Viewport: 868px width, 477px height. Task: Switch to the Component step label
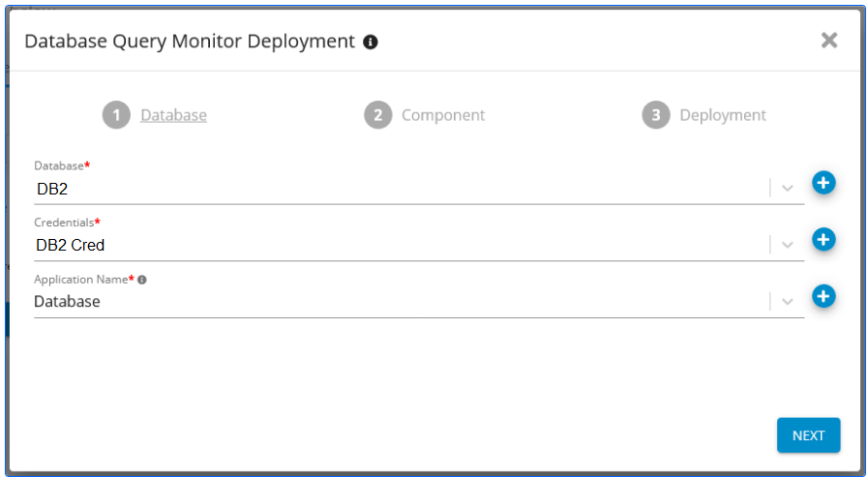(x=443, y=115)
